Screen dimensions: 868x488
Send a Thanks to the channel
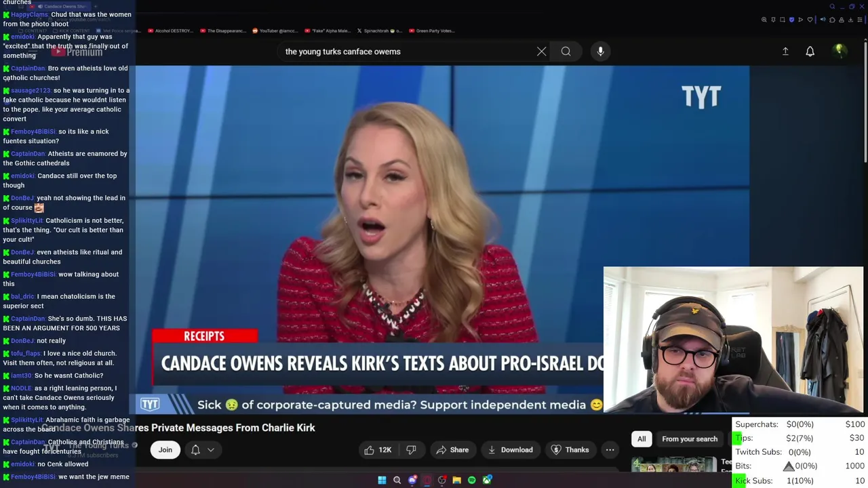click(570, 450)
